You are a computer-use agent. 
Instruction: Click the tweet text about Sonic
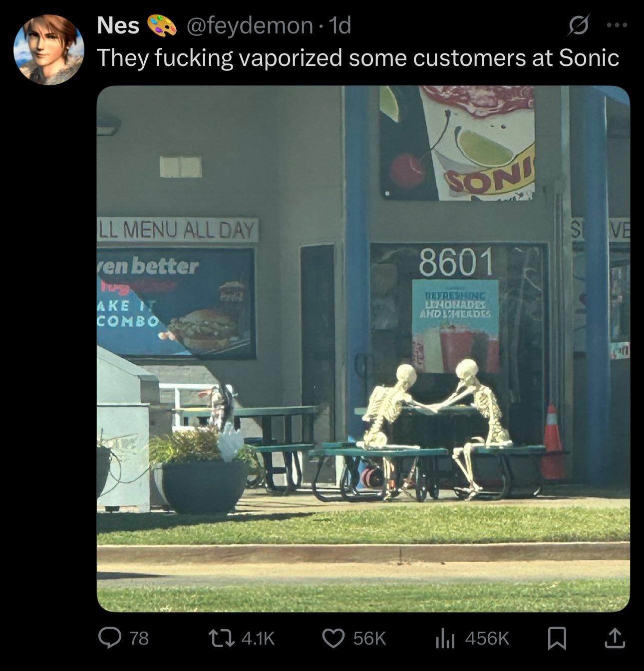357,58
